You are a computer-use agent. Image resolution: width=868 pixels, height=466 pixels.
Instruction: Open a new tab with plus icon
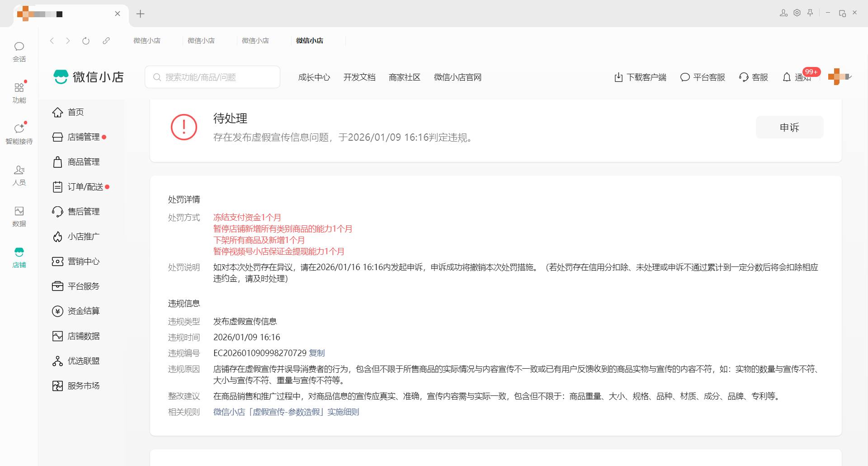(140, 14)
